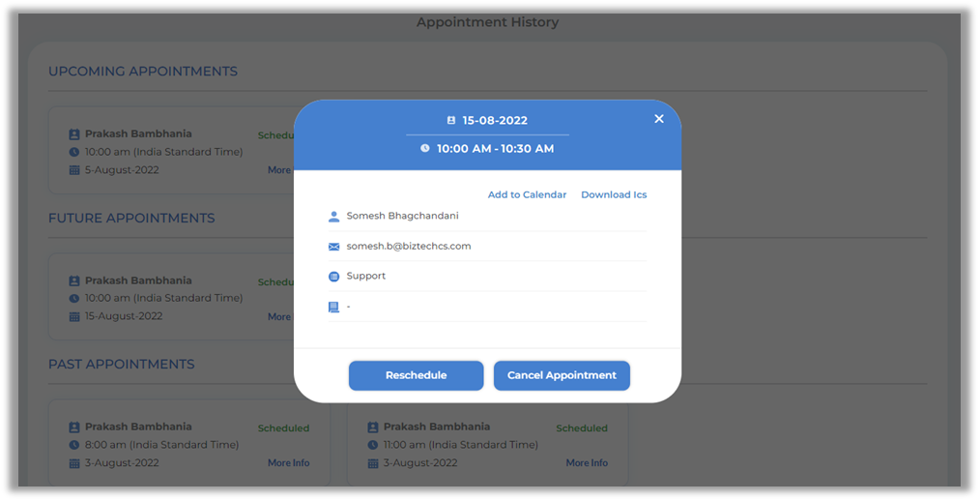Open More Info for 8:00 am past appointment
The height and width of the screenshot is (501, 980).
pyautogui.click(x=288, y=463)
